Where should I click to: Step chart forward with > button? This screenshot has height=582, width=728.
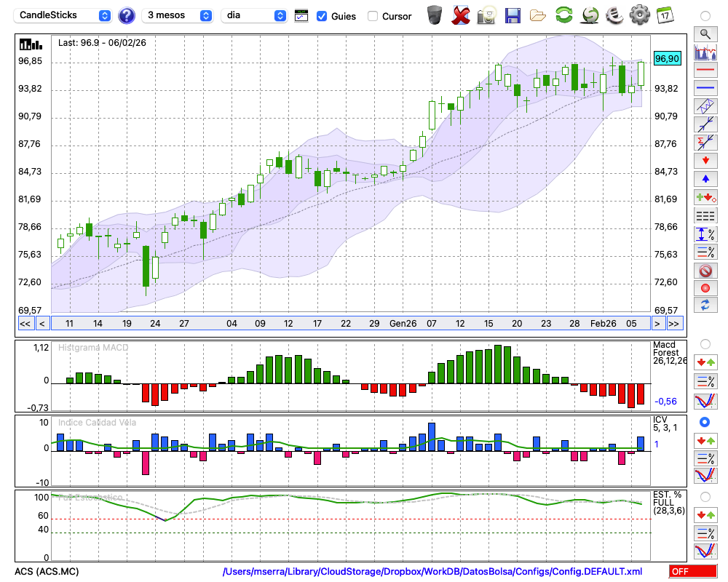click(657, 324)
